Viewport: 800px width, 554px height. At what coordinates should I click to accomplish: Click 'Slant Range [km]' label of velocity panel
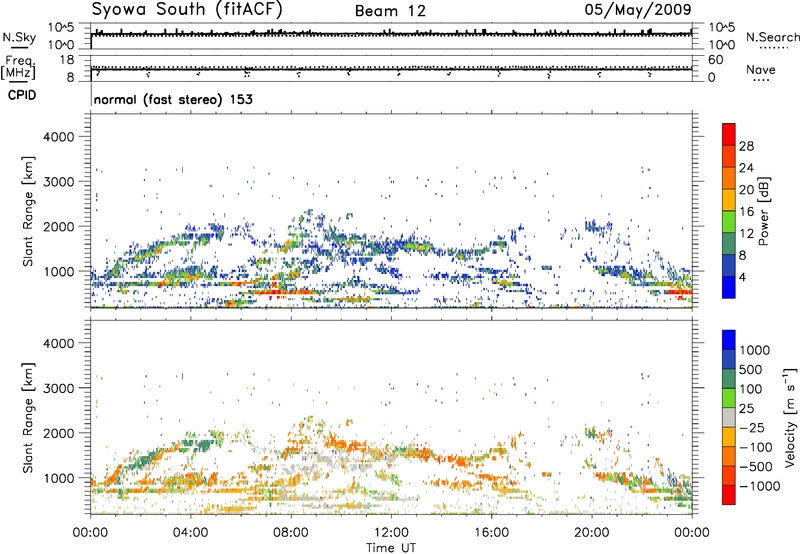pos(28,417)
